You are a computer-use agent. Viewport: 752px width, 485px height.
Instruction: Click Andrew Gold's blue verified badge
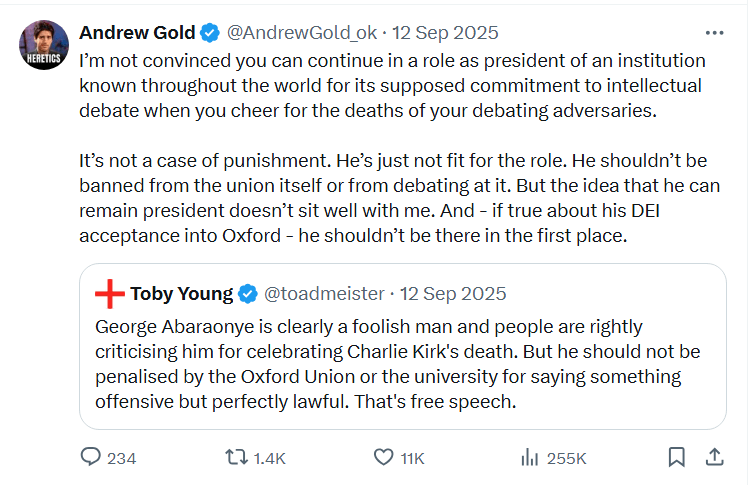[210, 33]
